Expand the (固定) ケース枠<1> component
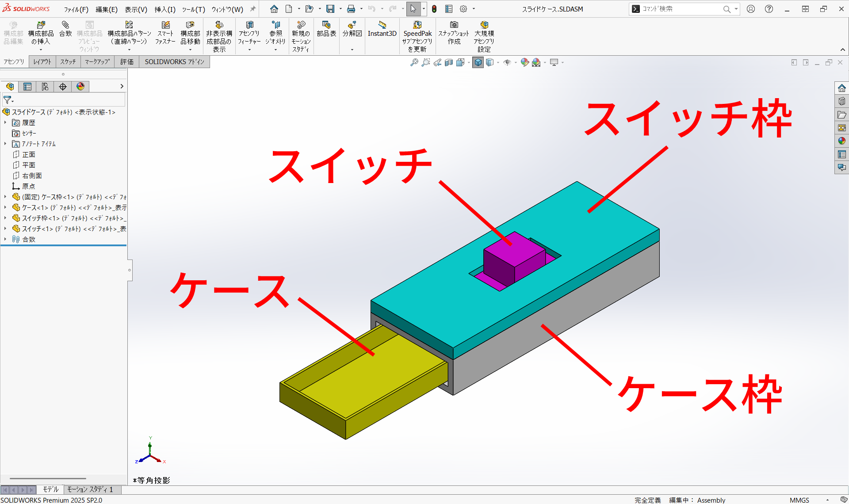Screen dimensions: 849x504 5,197
